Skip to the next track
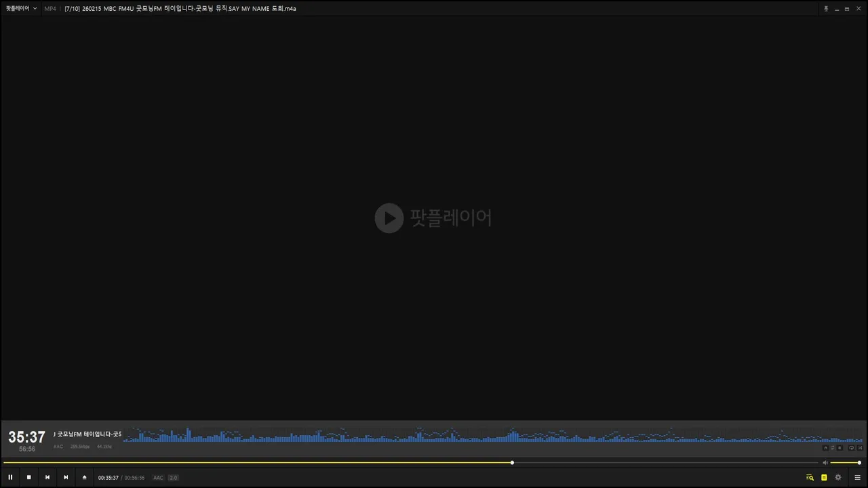 coord(66,477)
